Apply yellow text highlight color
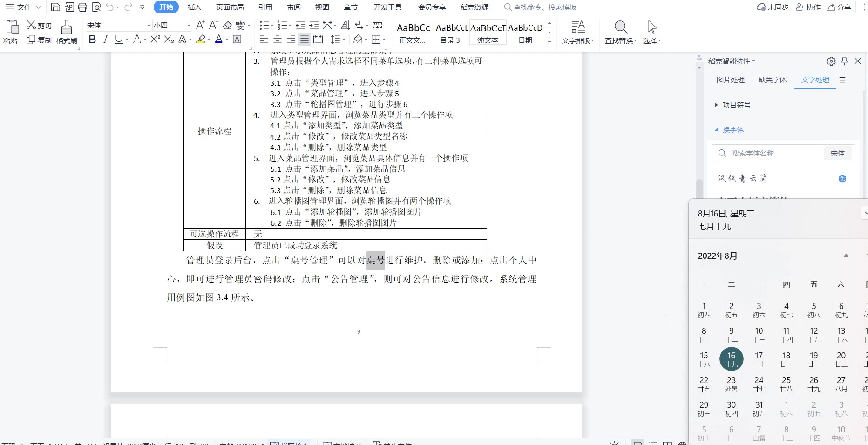The width and height of the screenshot is (868, 445). tap(200, 40)
